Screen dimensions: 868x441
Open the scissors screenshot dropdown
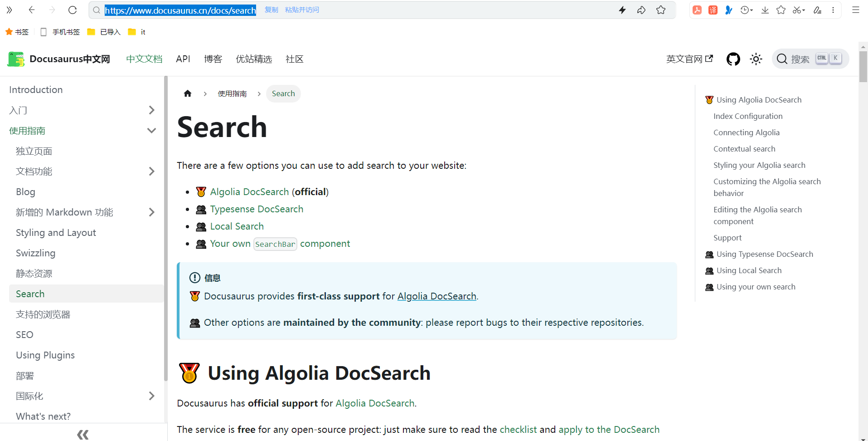(x=799, y=10)
